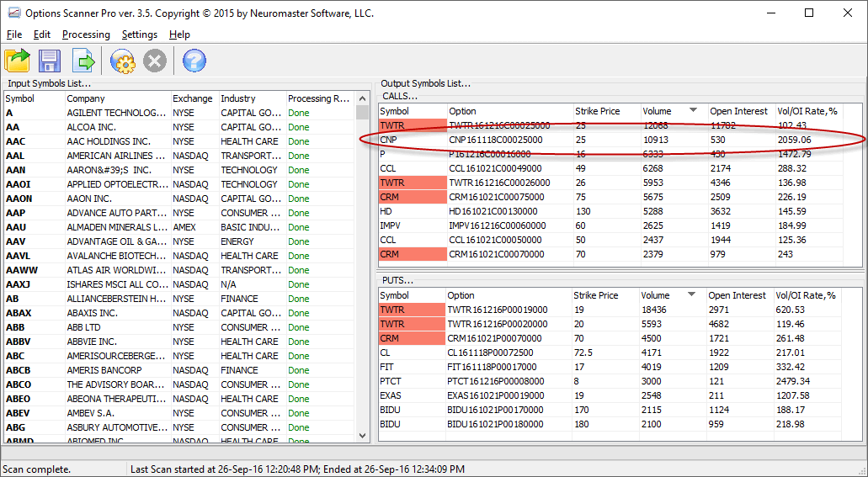Click the input list scrollbar thumb
Viewport: 868px width, 477px height.
[x=363, y=113]
